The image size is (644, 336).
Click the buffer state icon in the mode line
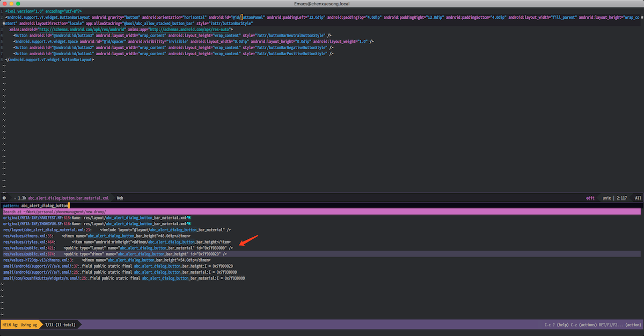pyautogui.click(x=4, y=198)
